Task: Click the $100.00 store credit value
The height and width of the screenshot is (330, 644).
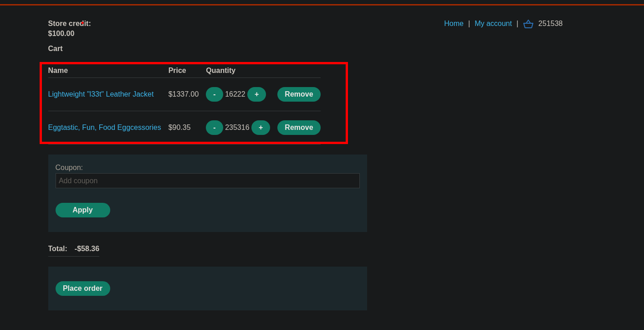Action: pyautogui.click(x=61, y=34)
